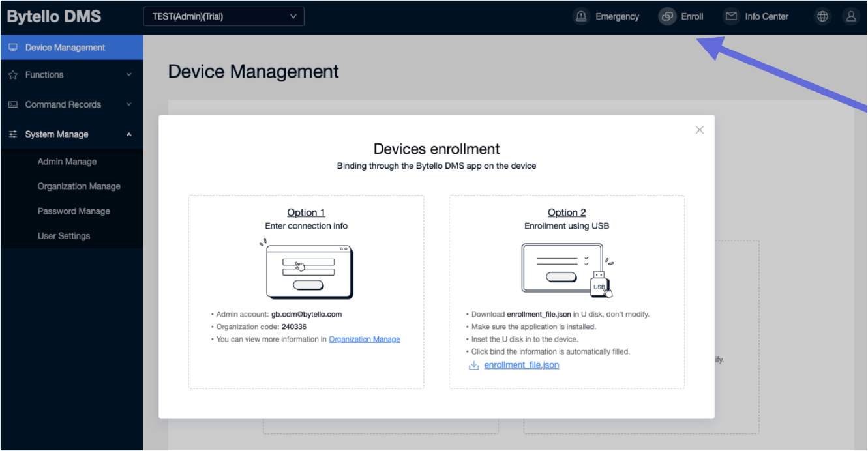Click the Functions star icon
Image resolution: width=868 pixels, height=451 pixels.
(x=13, y=75)
